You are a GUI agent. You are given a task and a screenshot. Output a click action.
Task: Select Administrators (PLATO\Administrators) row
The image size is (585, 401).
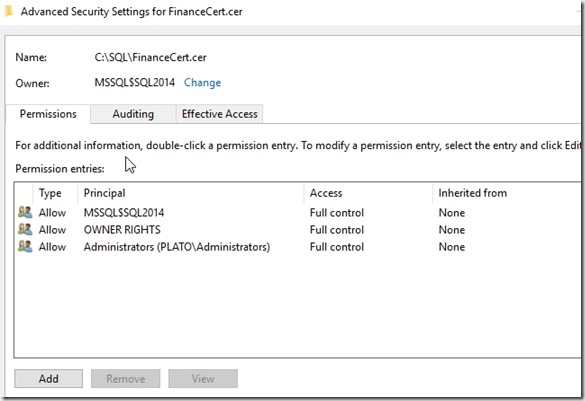[x=297, y=247]
